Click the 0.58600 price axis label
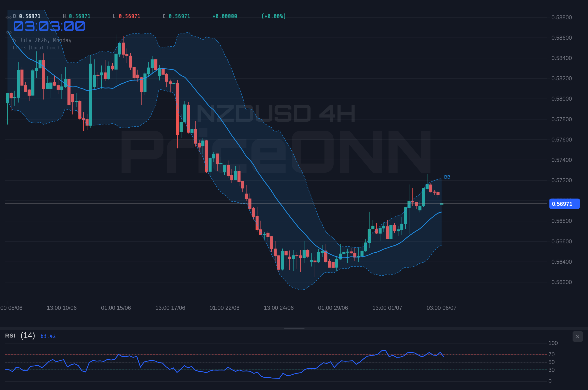Image resolution: width=588 pixels, height=390 pixels. [562, 38]
